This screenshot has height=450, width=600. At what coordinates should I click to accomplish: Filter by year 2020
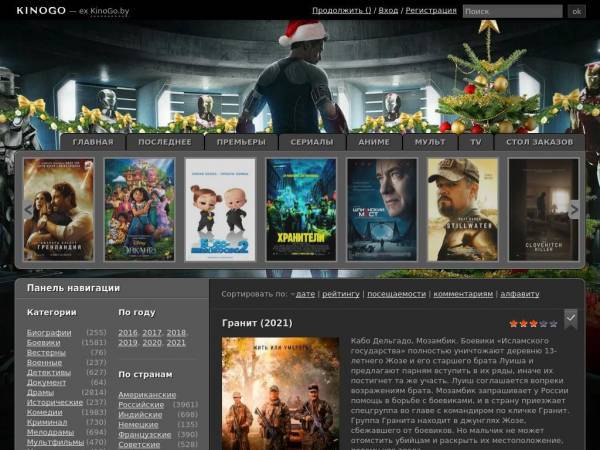(152, 343)
